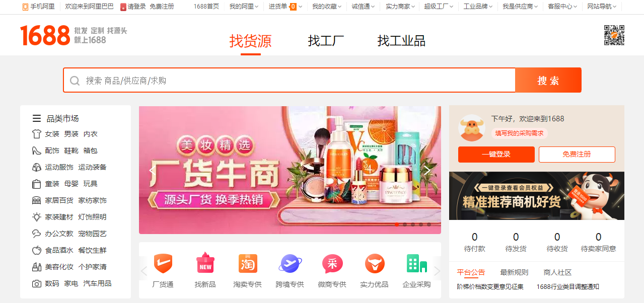
Task: Expand the 客服中心 dropdown
Action: [563, 7]
